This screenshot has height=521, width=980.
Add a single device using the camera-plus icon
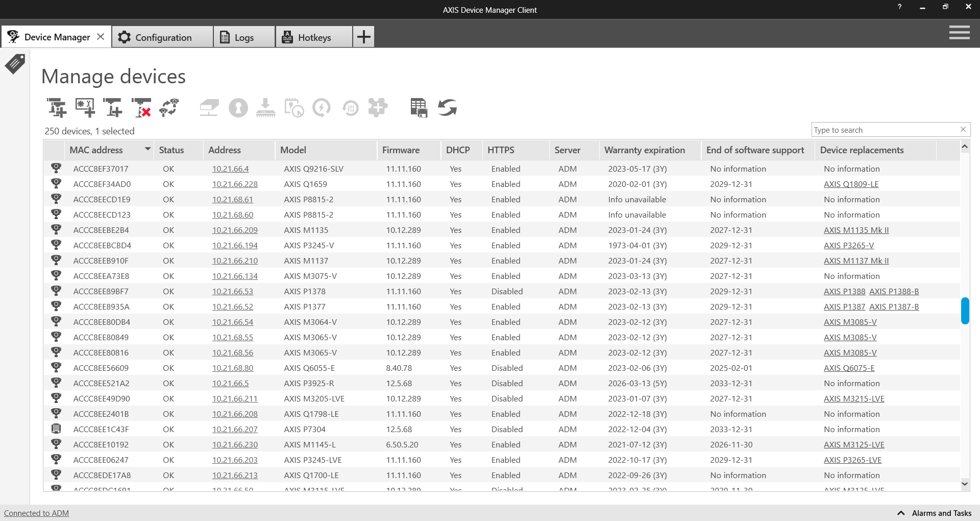pos(112,108)
